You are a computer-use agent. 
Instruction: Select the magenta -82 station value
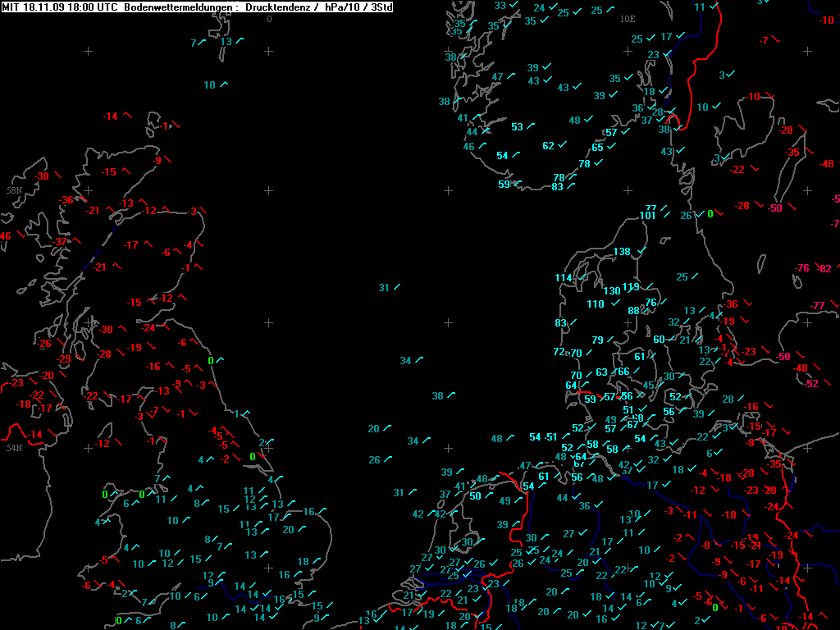(x=824, y=268)
